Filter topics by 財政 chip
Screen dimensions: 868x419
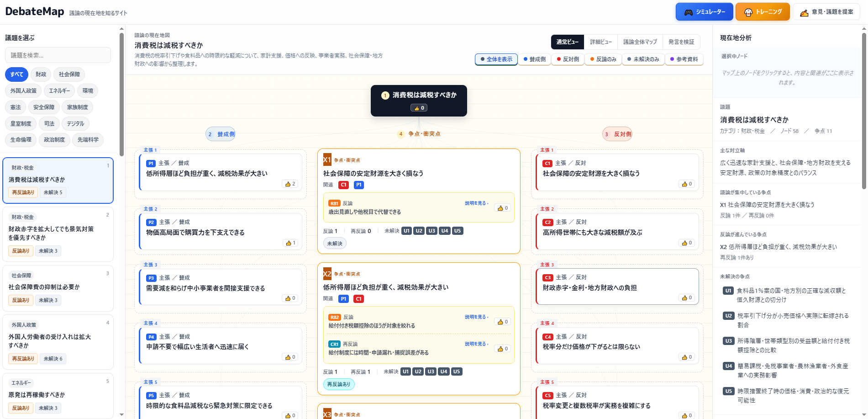(x=41, y=74)
